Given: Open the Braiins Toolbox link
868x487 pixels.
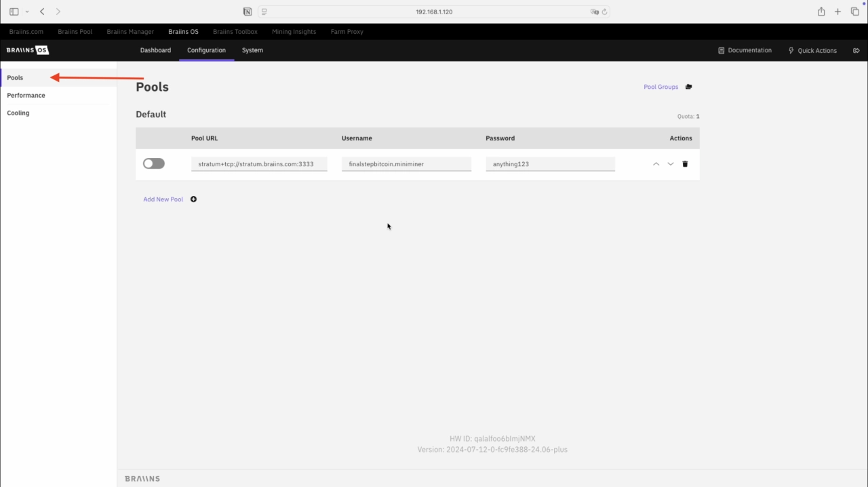Looking at the screenshot, I should 235,32.
